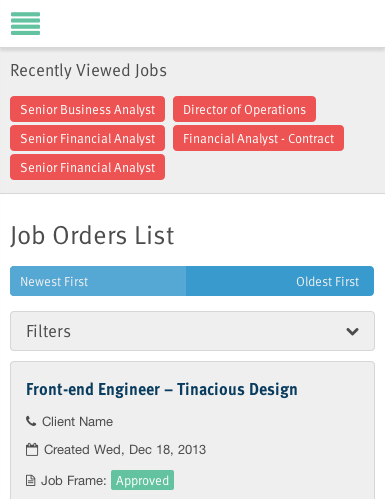Viewport: 385px width, 499px height.
Task: Click the Client Name text
Action: pos(77,422)
